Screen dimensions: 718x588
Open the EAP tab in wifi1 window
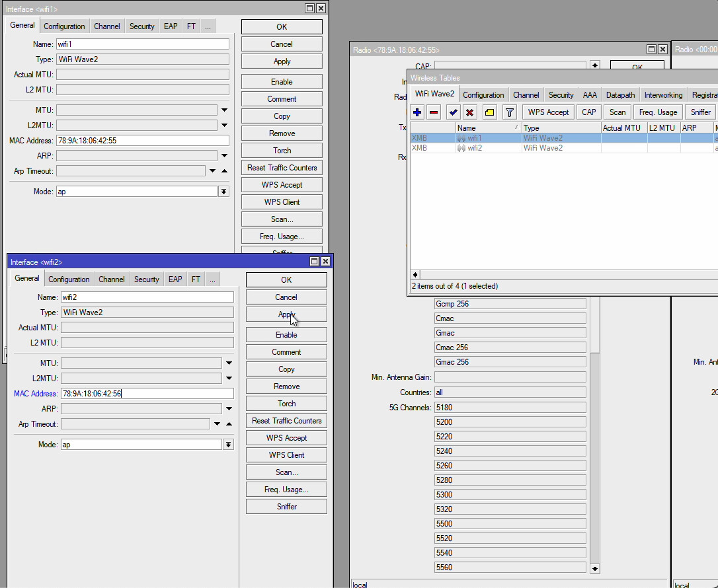[171, 26]
